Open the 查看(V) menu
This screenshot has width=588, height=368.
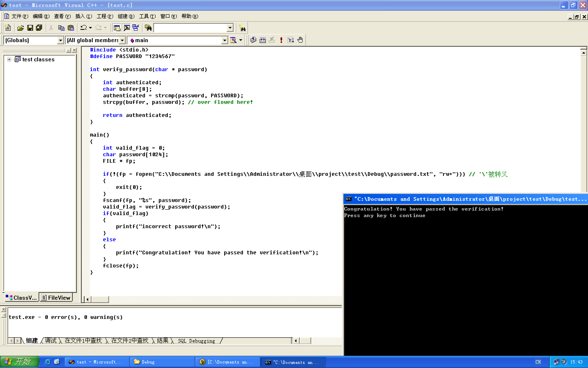62,16
